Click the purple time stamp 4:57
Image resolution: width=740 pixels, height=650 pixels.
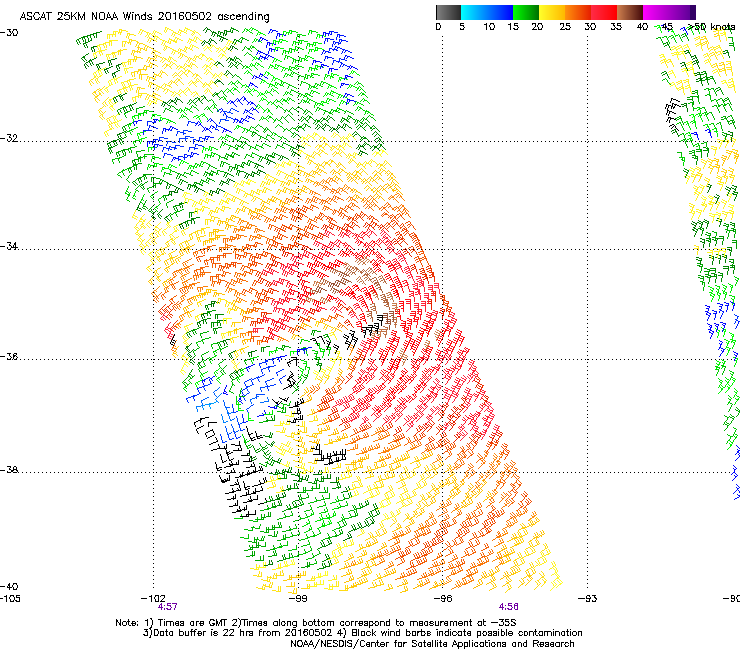(x=168, y=607)
